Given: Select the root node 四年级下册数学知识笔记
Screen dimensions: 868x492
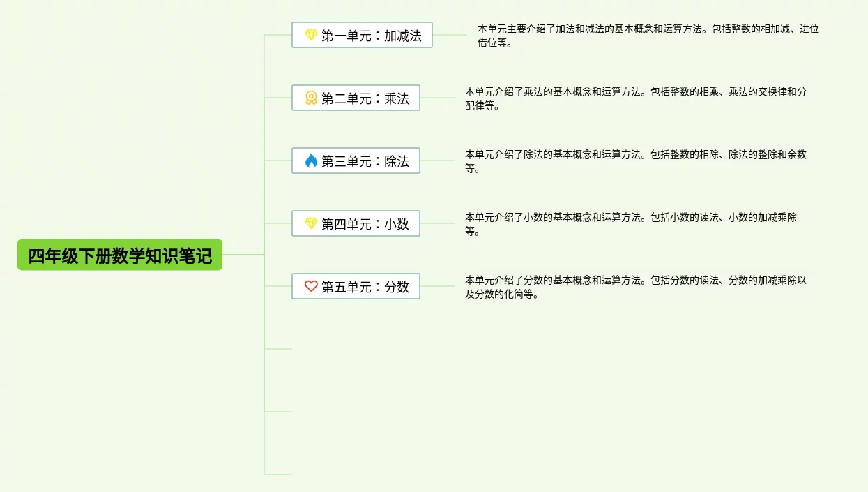Looking at the screenshot, I should click(x=120, y=255).
